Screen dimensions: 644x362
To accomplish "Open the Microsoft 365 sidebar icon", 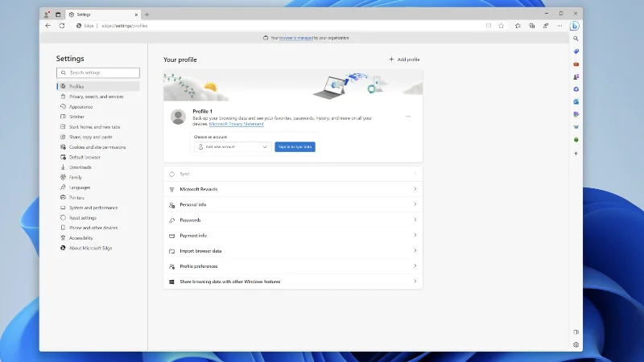I will click(x=576, y=89).
